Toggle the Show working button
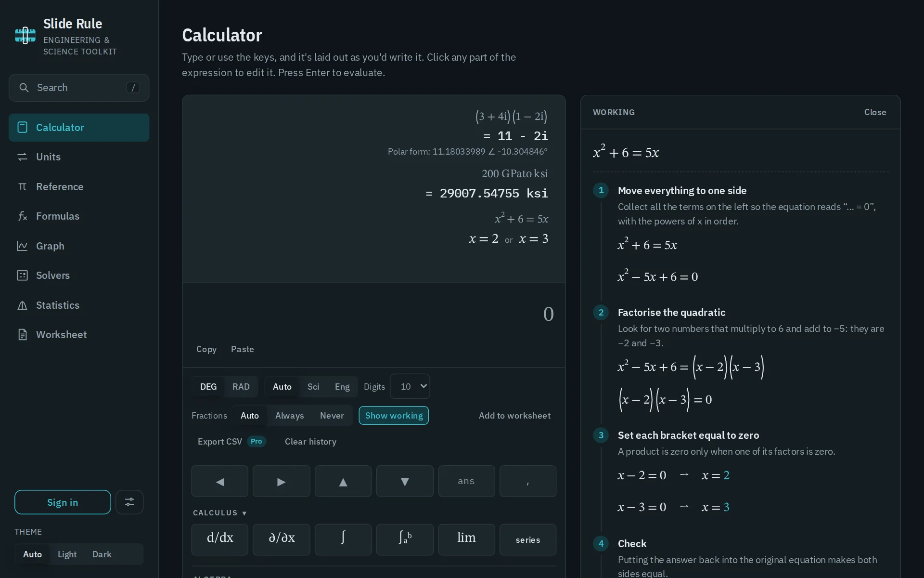 tap(394, 415)
